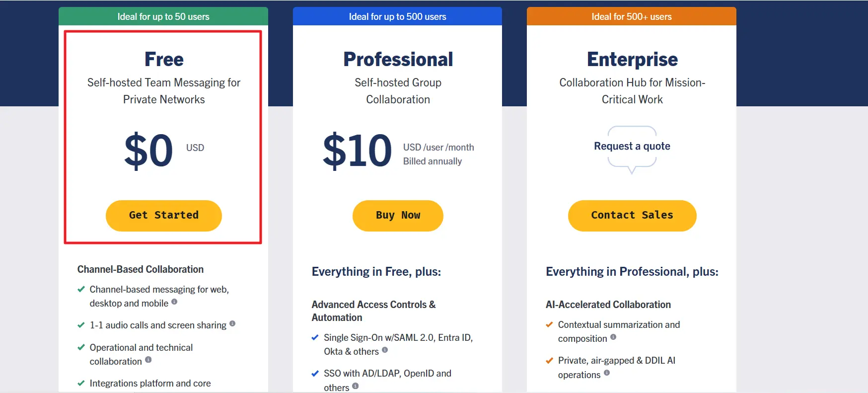This screenshot has height=393, width=868.
Task: Select the Enterprise plan heading
Action: 632,59
